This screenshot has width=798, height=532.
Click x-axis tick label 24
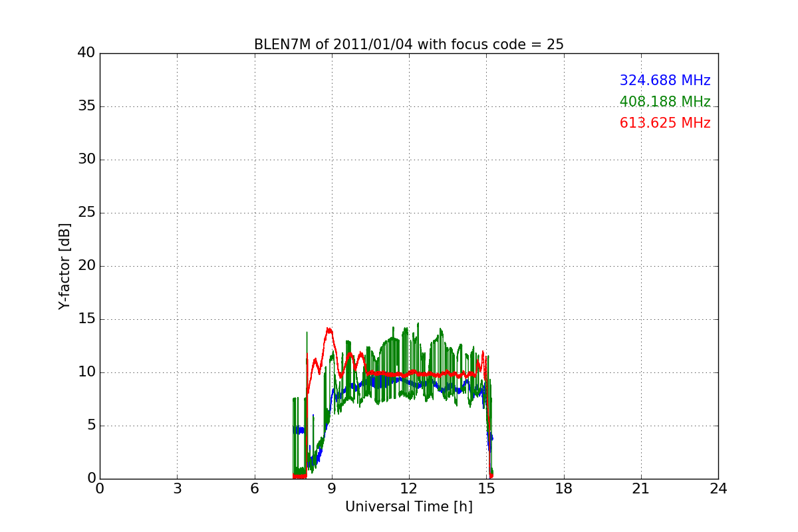point(718,489)
